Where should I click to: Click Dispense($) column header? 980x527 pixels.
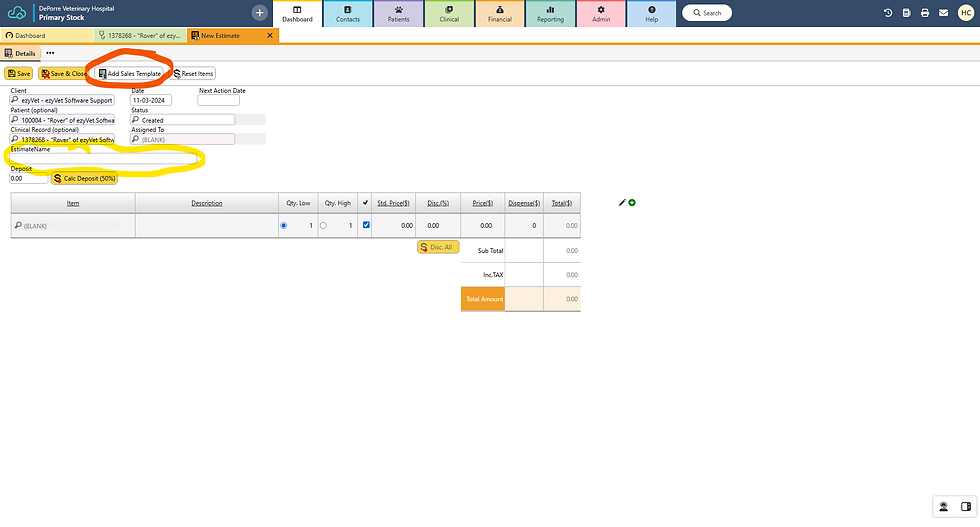pos(524,203)
